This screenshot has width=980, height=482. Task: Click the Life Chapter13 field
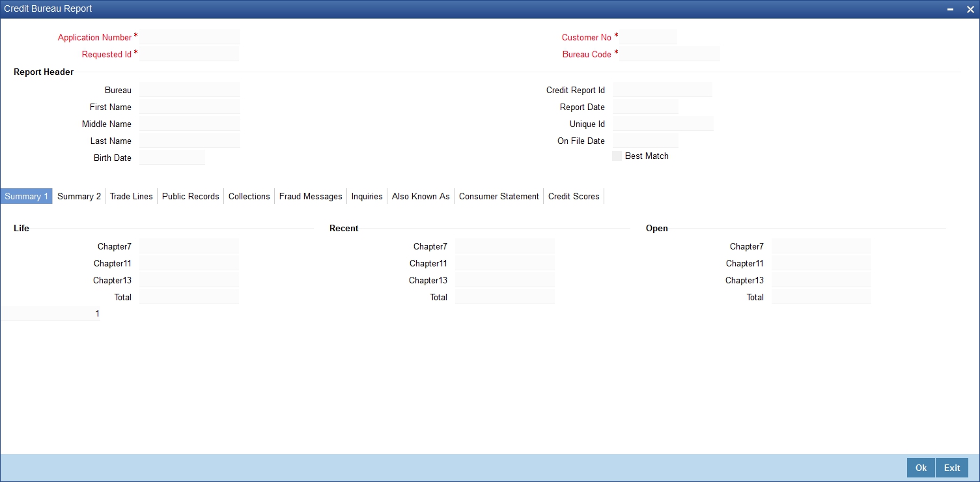[x=189, y=280]
